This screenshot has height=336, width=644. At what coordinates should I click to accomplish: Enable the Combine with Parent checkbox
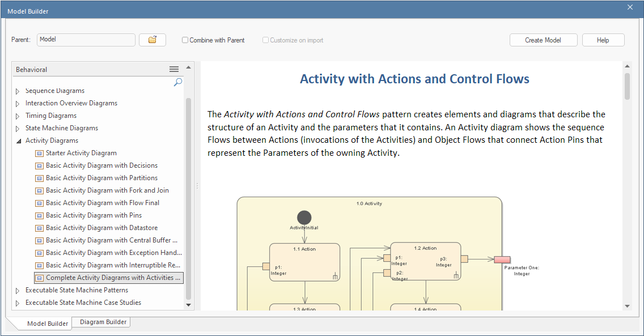click(185, 40)
